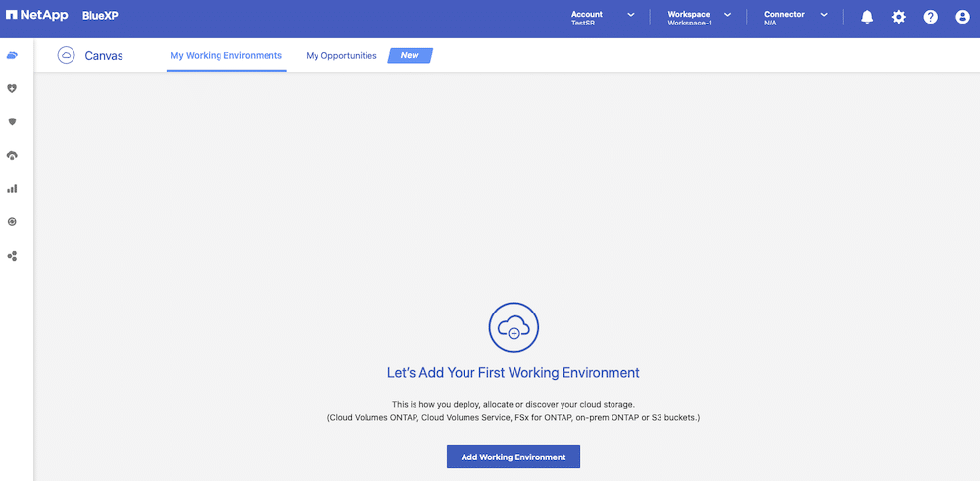Click the Canvas heading text
This screenshot has width=980, height=481.
click(x=104, y=56)
